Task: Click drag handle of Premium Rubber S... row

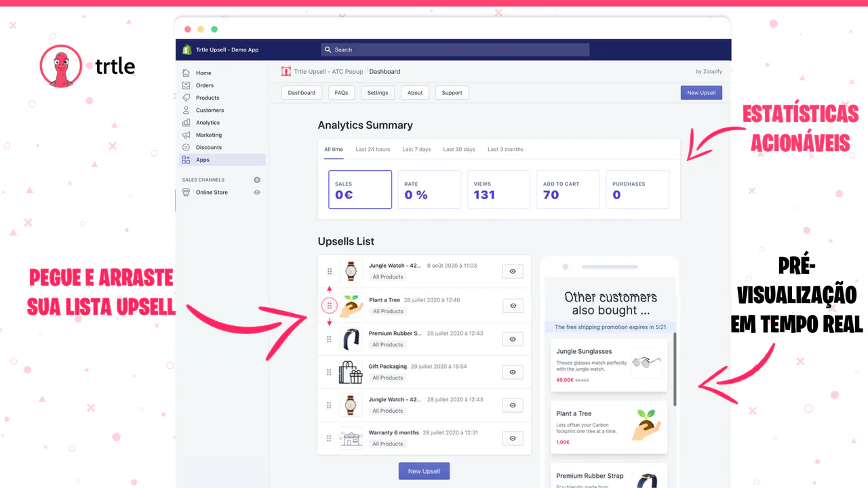Action: coord(330,339)
